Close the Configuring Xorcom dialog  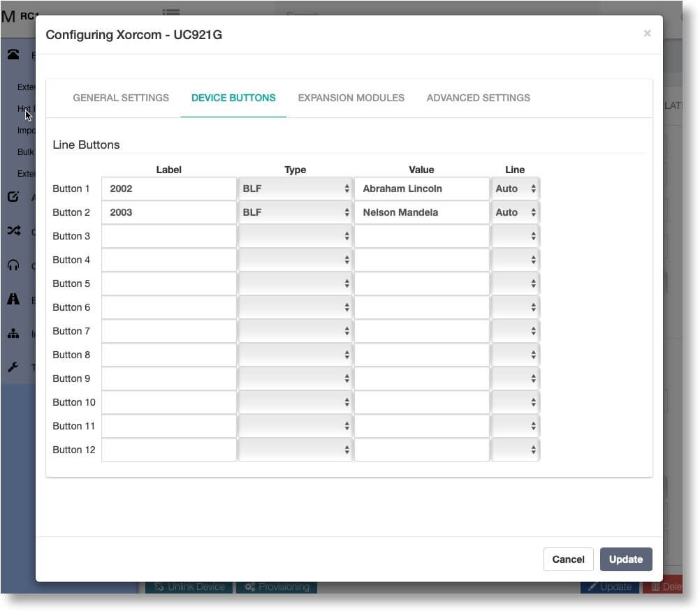point(647,34)
